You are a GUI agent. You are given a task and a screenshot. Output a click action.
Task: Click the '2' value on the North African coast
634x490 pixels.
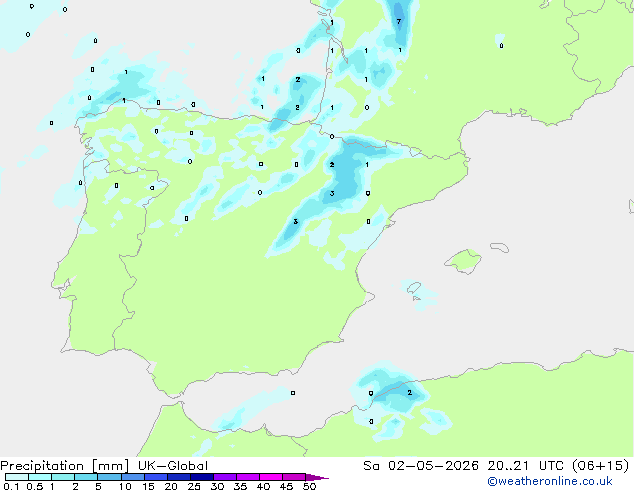click(410, 393)
